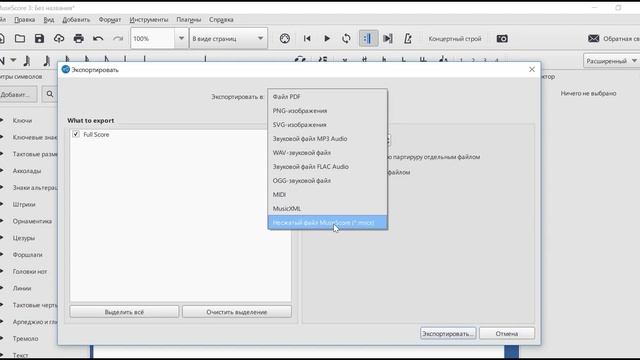
Task: Redo the last undone action in the toolbar
Action: click(x=118, y=38)
